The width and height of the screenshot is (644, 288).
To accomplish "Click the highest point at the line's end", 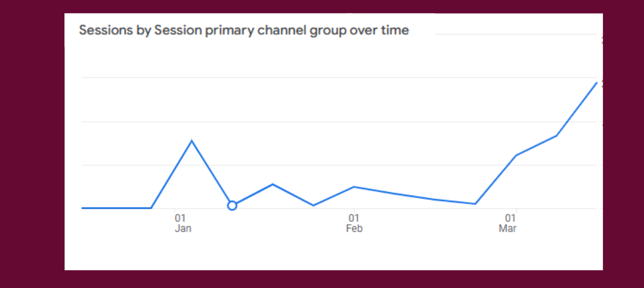I will [596, 83].
